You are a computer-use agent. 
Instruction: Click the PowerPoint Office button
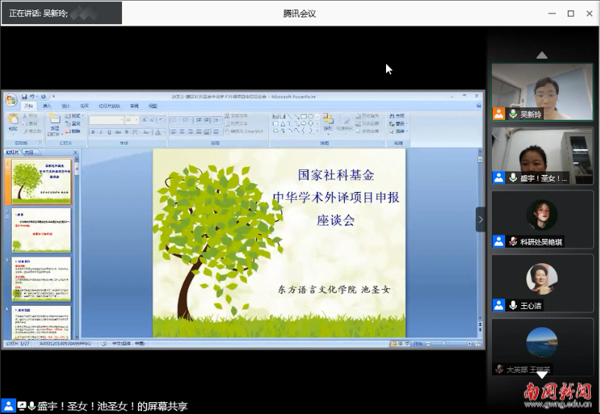coord(12,98)
